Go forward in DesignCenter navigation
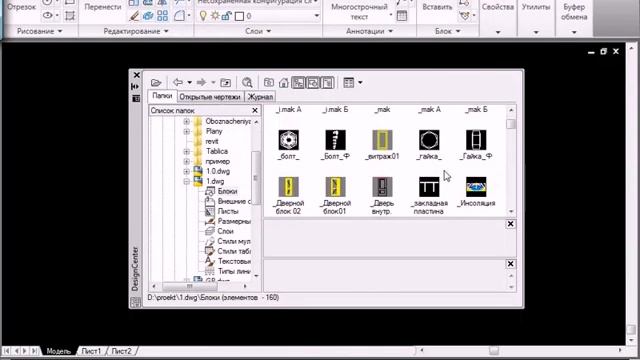 [x=201, y=82]
